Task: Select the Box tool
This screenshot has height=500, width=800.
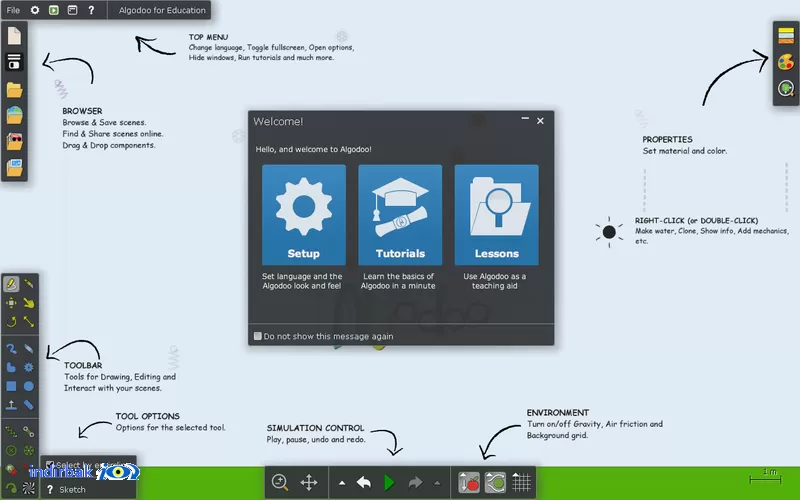Action: pyautogui.click(x=11, y=386)
